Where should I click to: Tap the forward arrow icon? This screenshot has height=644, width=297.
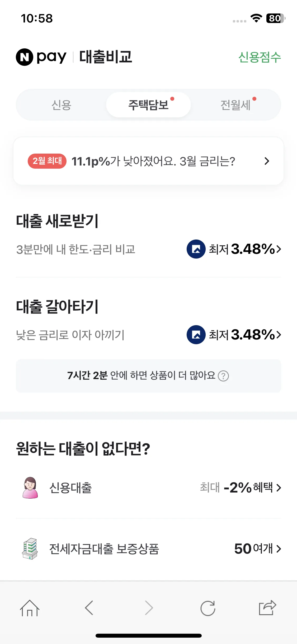click(x=149, y=608)
